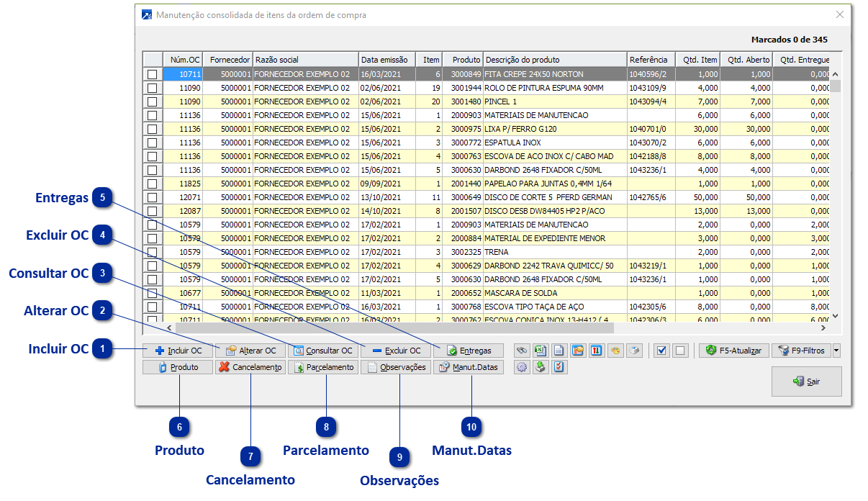Export the grid with the Excel icon
Image resolution: width=868 pixels, height=501 pixels.
click(x=541, y=351)
